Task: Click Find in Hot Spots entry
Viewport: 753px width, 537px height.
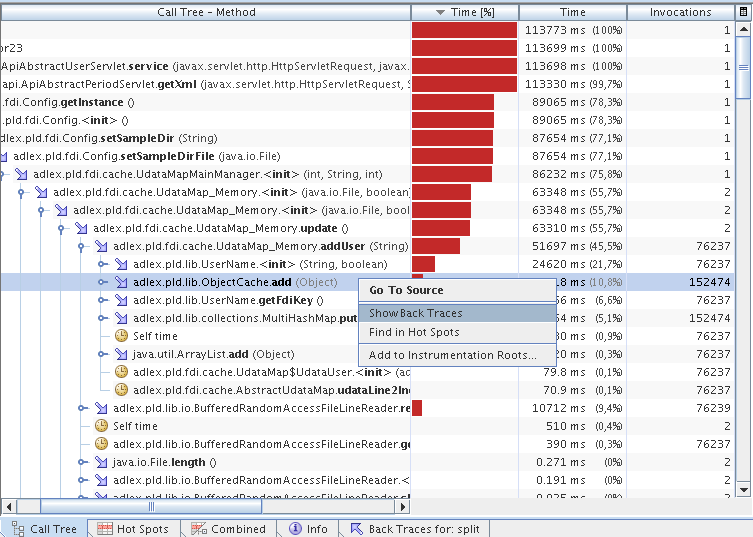Action: pyautogui.click(x=457, y=332)
